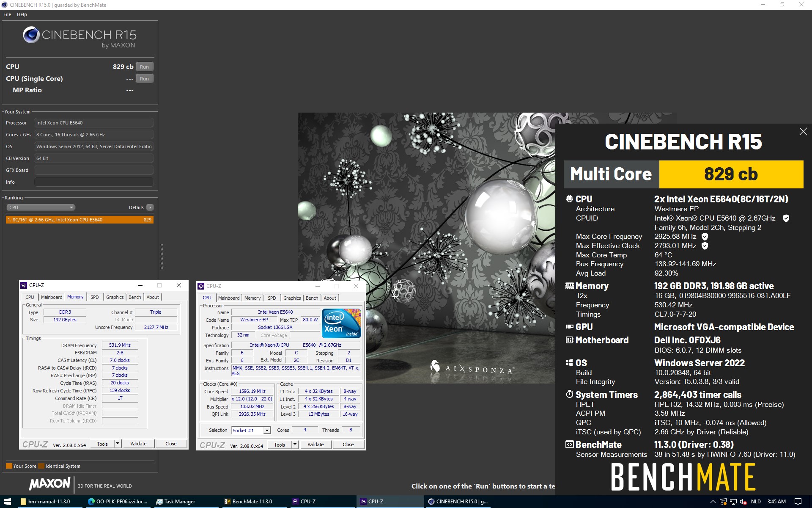Open Bench tab in right CPU-Z window
The image size is (812, 508).
[312, 298]
